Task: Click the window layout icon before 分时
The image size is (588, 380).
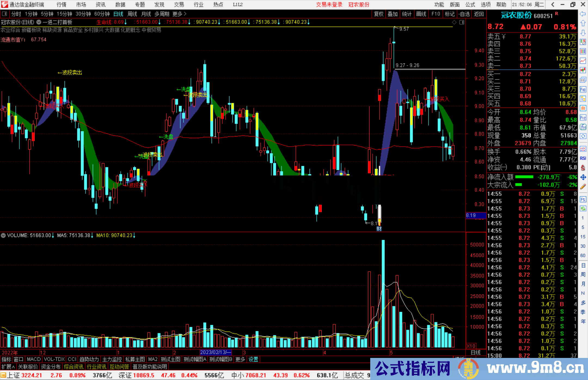Action: coord(5,14)
